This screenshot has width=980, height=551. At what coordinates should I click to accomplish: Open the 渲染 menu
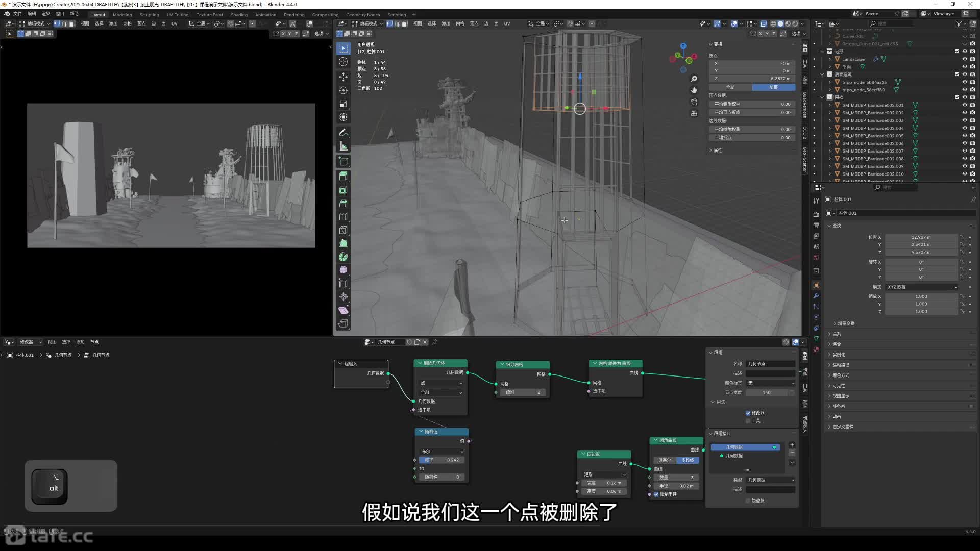click(46, 14)
